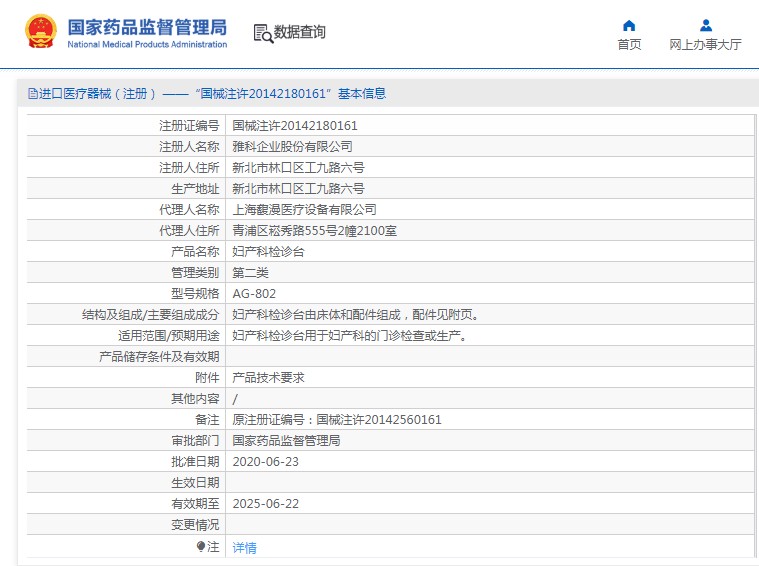Click the data query magnifier icon
759x566 pixels.
pyautogui.click(x=262, y=33)
